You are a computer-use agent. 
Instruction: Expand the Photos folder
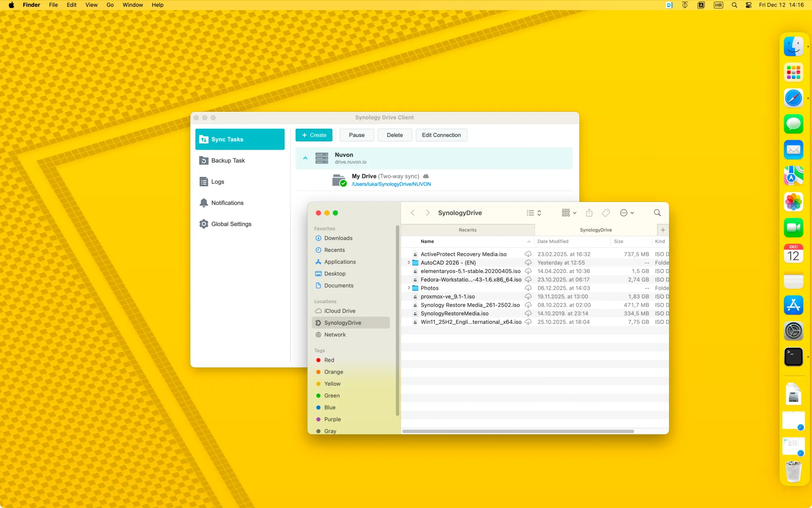pyautogui.click(x=408, y=288)
